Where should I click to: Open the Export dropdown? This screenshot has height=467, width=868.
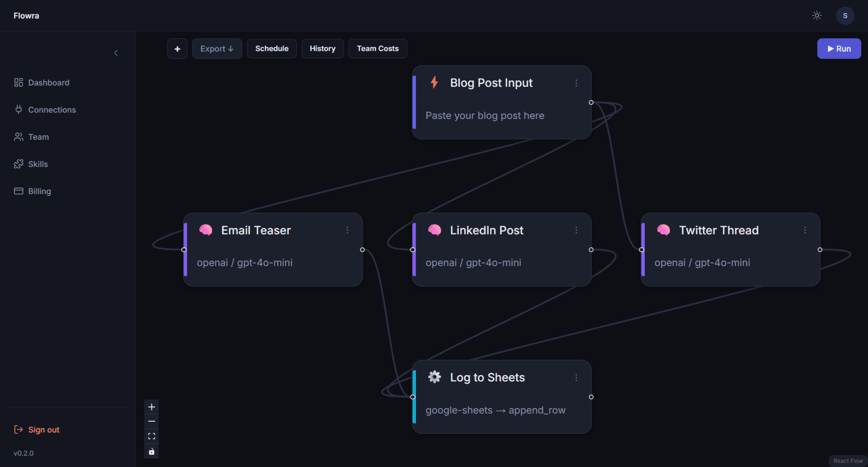tap(217, 48)
